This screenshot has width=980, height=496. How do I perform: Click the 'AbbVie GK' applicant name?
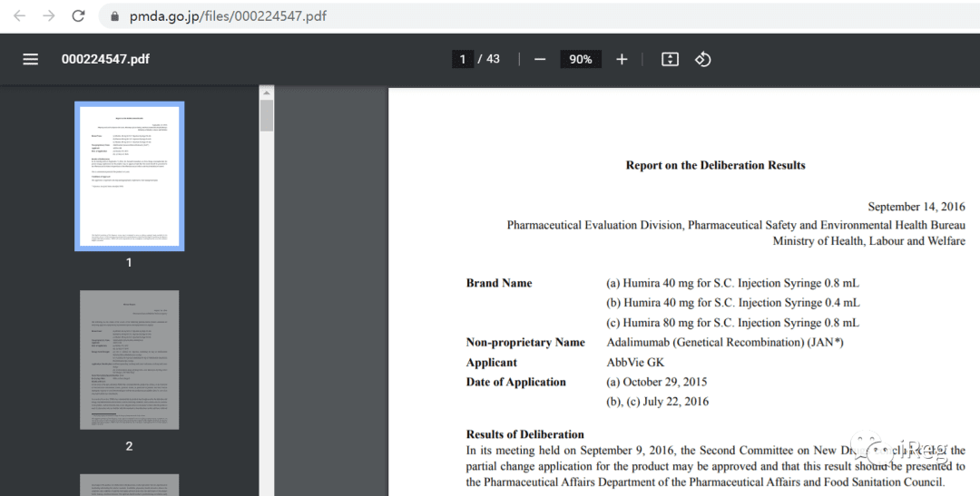tap(635, 363)
